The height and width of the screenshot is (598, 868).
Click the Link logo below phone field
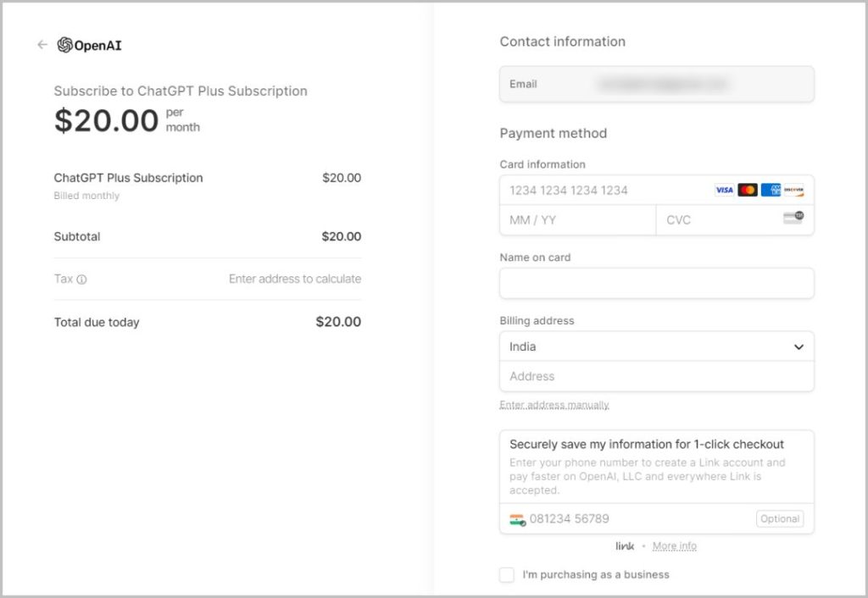point(625,546)
